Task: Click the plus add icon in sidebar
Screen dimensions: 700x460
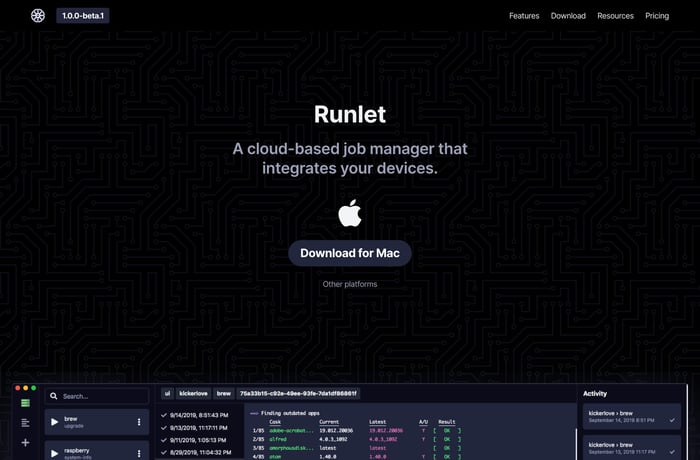Action: [x=25, y=443]
